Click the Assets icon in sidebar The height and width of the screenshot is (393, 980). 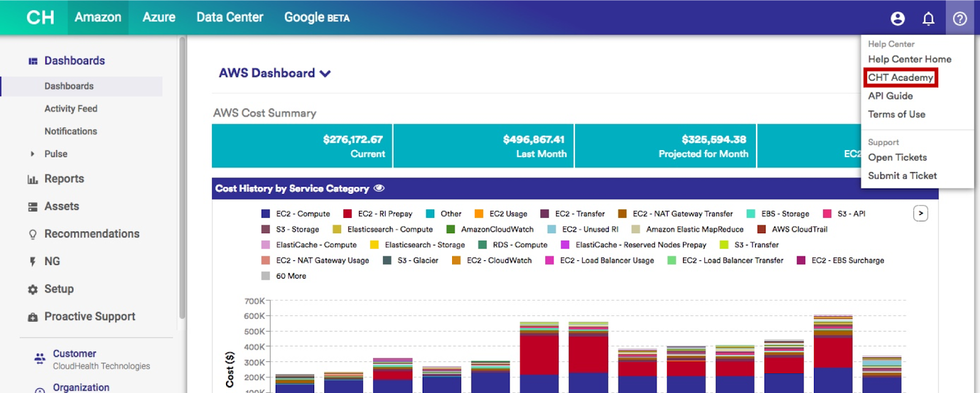tap(33, 207)
